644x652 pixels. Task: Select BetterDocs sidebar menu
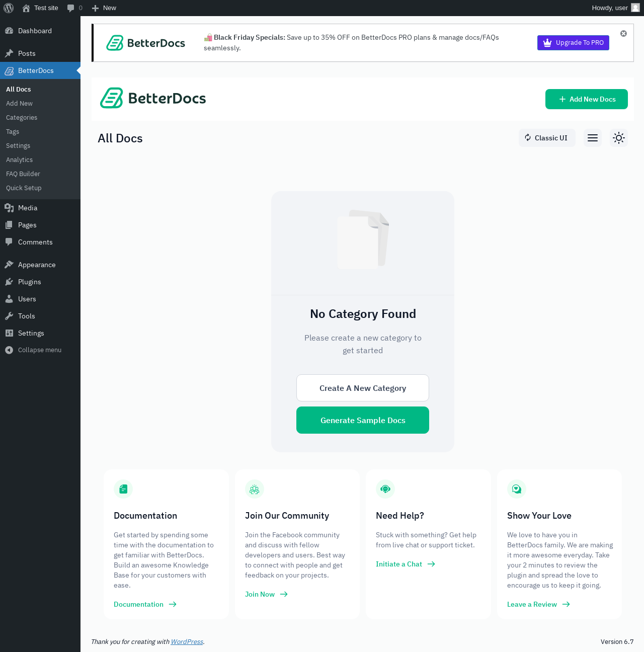pyautogui.click(x=40, y=70)
